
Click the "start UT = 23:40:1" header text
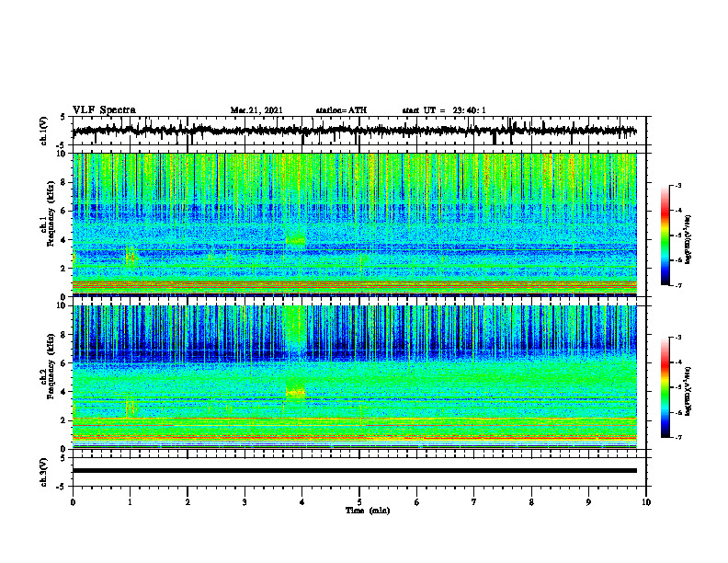point(444,110)
